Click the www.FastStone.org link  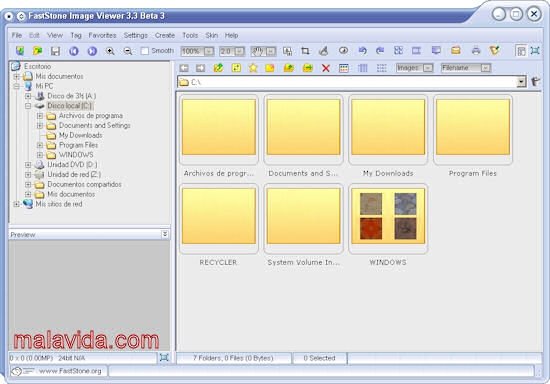click(x=70, y=371)
